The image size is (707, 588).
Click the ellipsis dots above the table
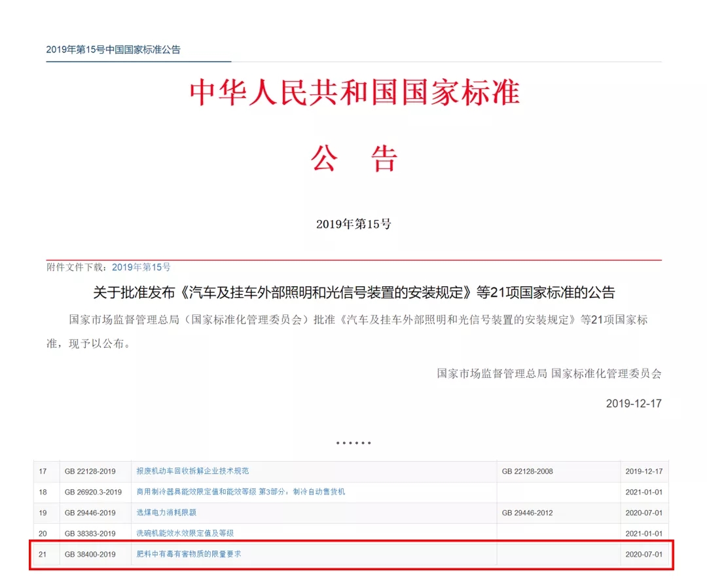pyautogui.click(x=353, y=443)
